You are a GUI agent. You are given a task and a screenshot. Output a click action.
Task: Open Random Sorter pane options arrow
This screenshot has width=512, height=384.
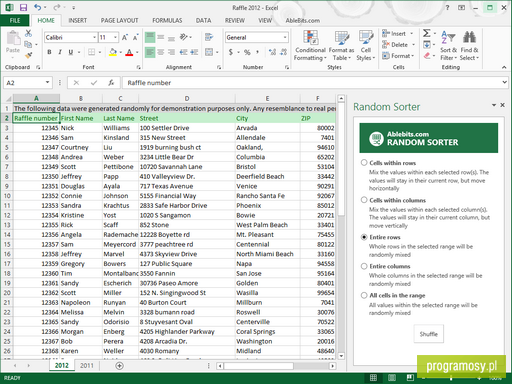coord(494,105)
